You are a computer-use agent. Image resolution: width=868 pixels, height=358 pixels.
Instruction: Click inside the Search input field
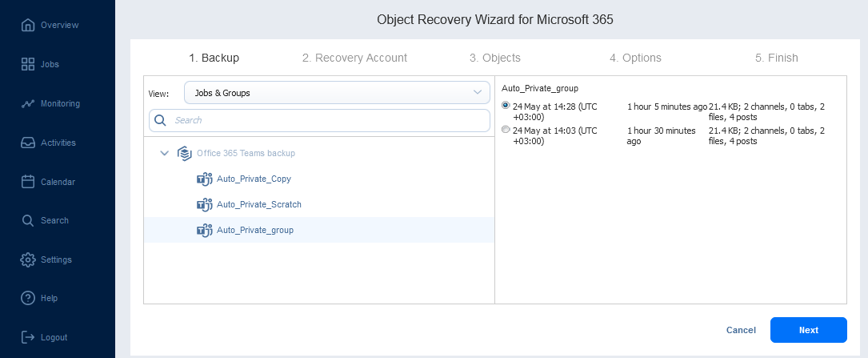319,120
